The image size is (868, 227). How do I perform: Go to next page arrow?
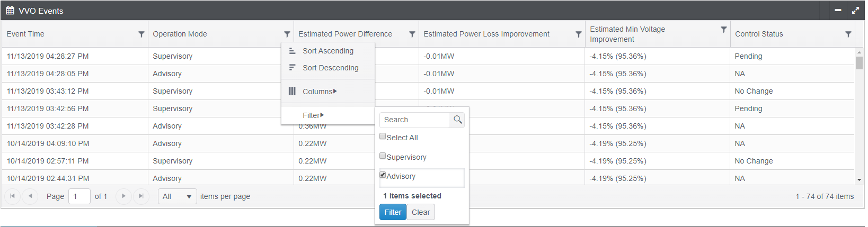point(123,196)
